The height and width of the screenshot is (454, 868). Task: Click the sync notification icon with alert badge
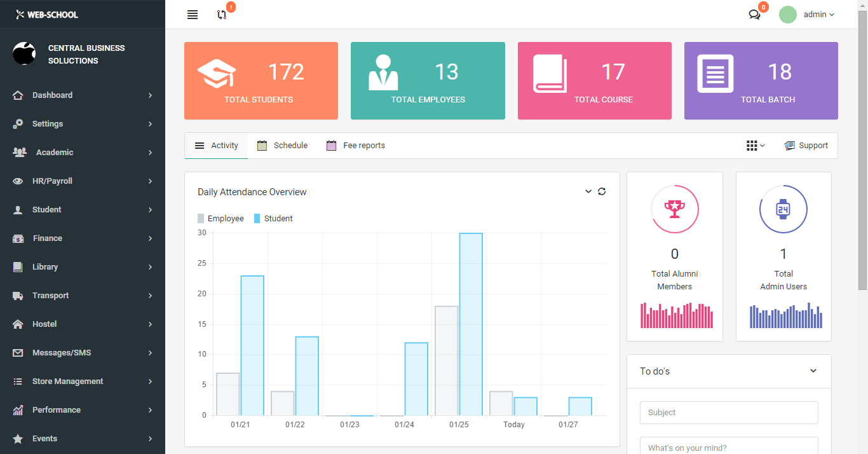[x=222, y=15]
